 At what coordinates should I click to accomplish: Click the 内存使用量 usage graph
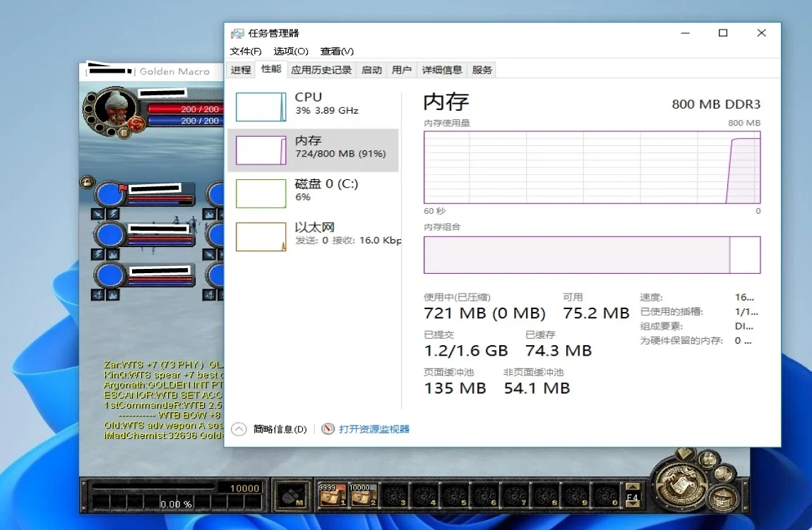tap(592, 167)
